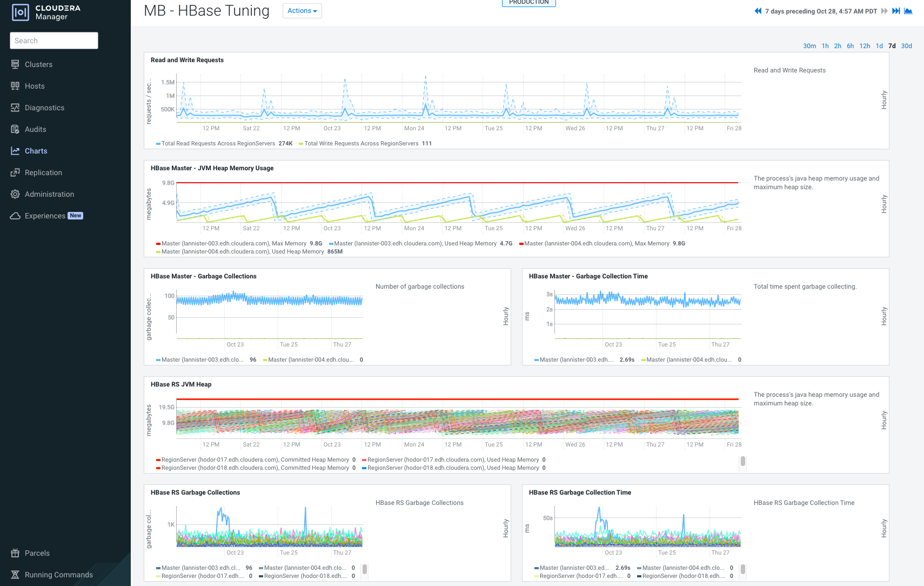The image size is (924, 586).
Task: Select the 1h time range
Action: [825, 46]
